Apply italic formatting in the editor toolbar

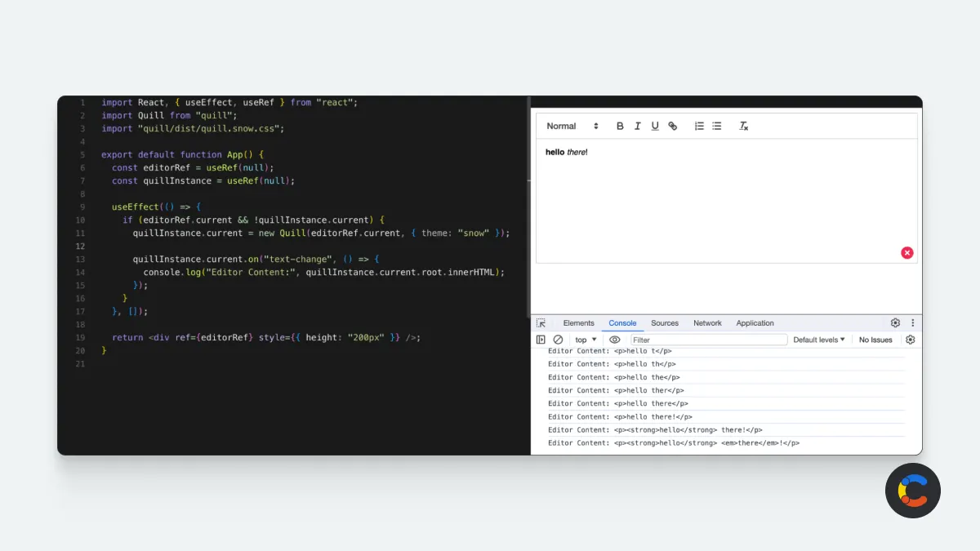tap(637, 126)
